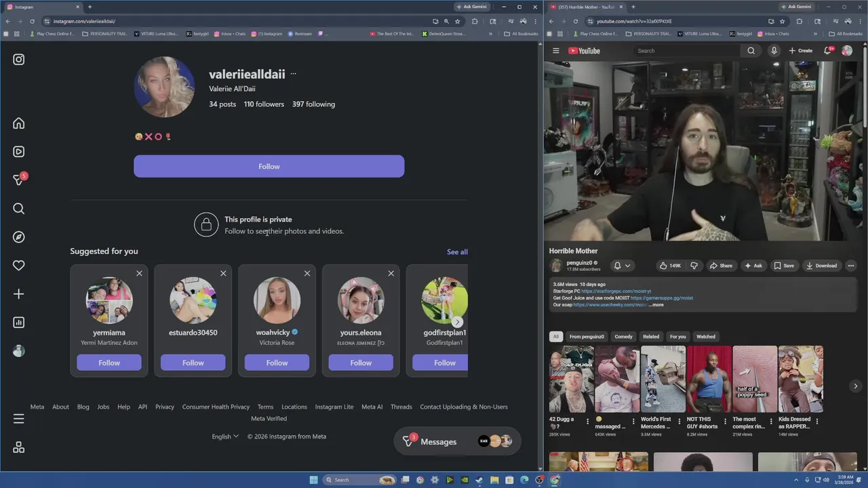Image resolution: width=868 pixels, height=488 pixels.
Task: Open YouTube notifications bell in header
Action: pyautogui.click(x=828, y=50)
